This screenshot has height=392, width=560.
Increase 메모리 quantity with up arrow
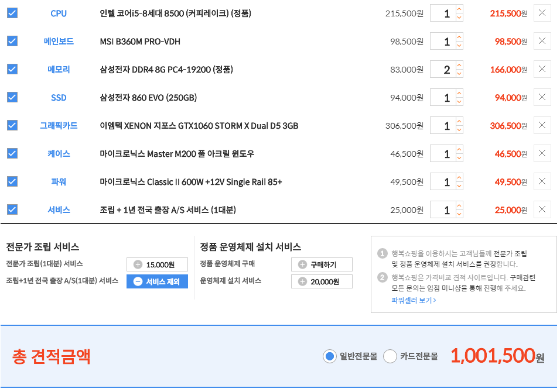pyautogui.click(x=459, y=65)
